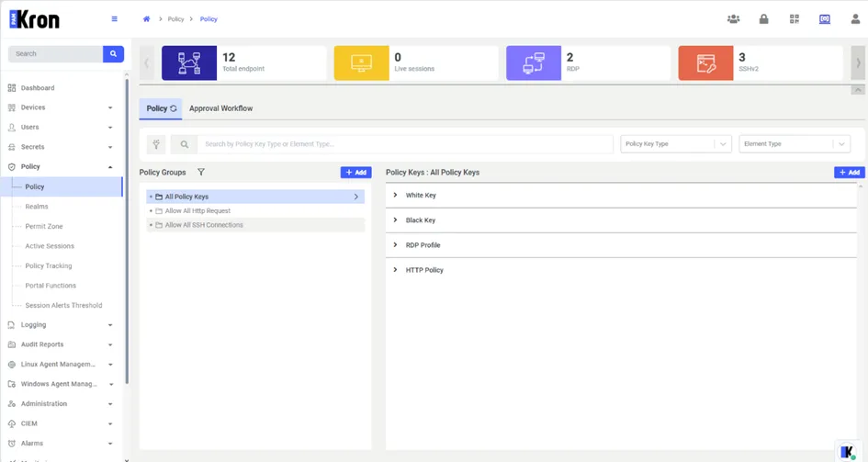This screenshot has width=868, height=462.
Task: Open the QR code icon in the top bar
Action: [x=794, y=18]
